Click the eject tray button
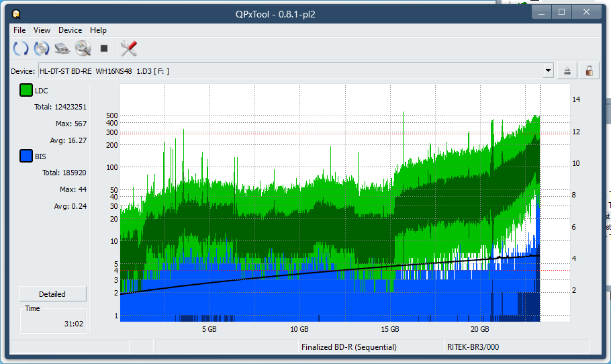Screen dimensions: 611x364 point(567,71)
